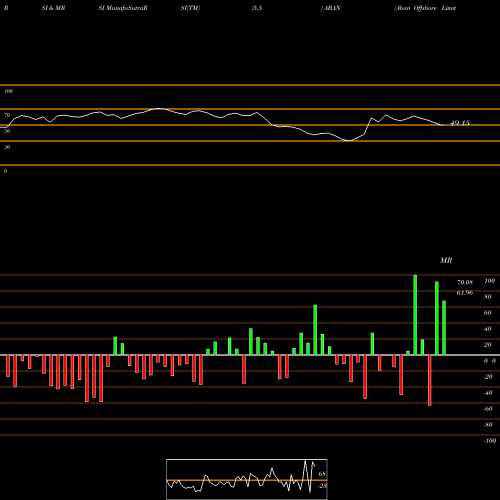
Task: Click the 61.96 value label
Action: (465, 293)
